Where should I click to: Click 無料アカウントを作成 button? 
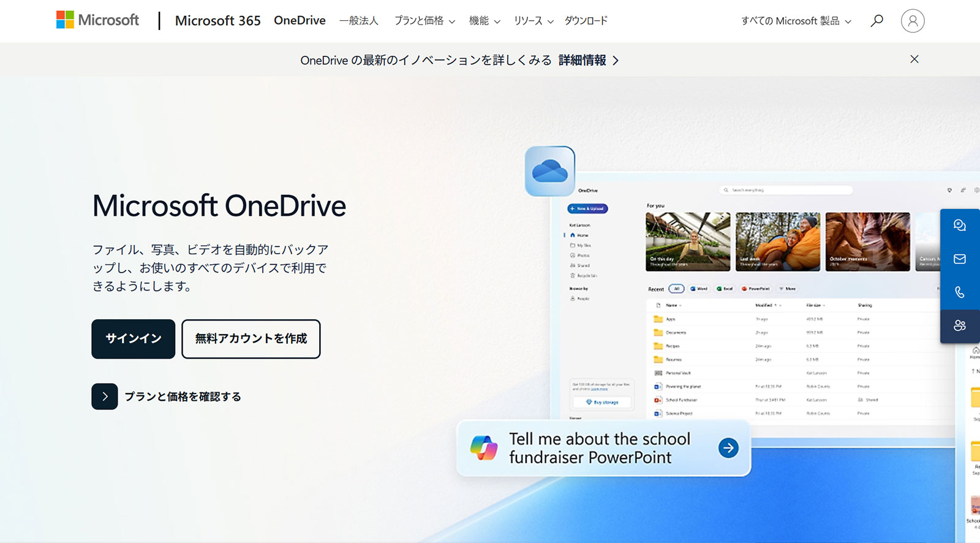coord(251,339)
